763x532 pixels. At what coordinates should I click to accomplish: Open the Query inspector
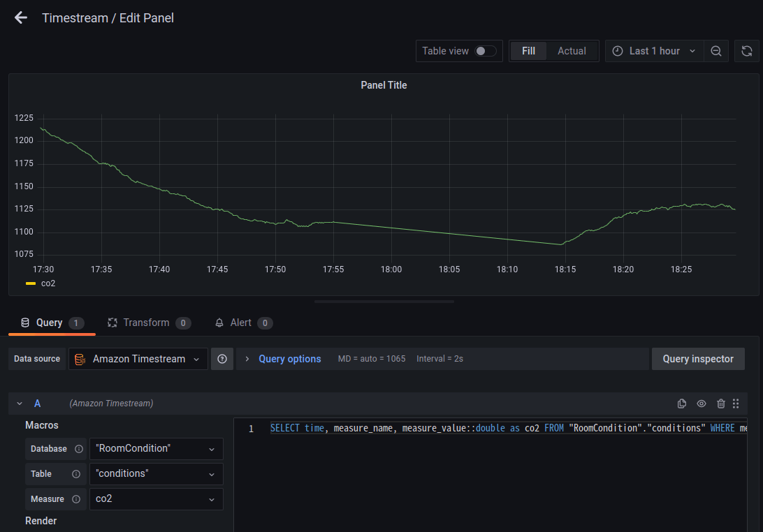coord(698,359)
